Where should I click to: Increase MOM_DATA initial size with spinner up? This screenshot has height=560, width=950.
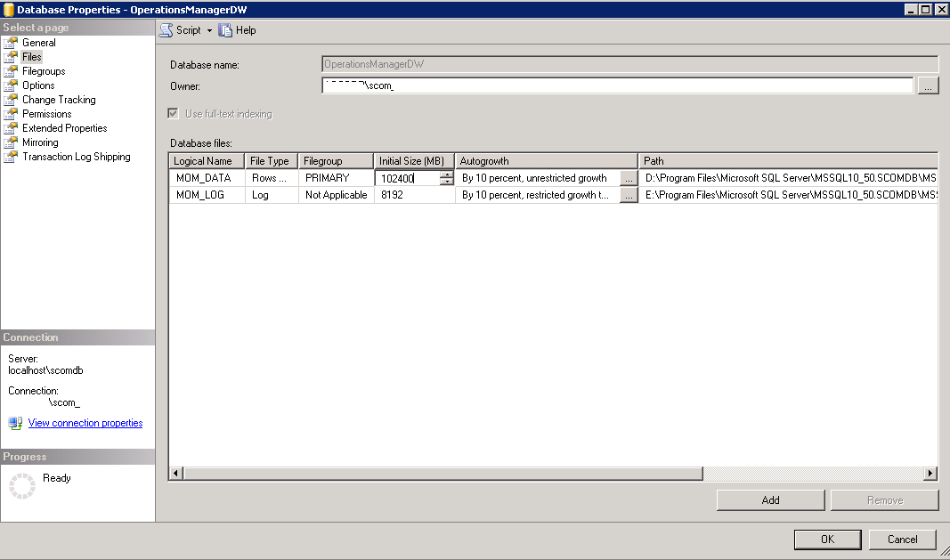pyautogui.click(x=447, y=174)
